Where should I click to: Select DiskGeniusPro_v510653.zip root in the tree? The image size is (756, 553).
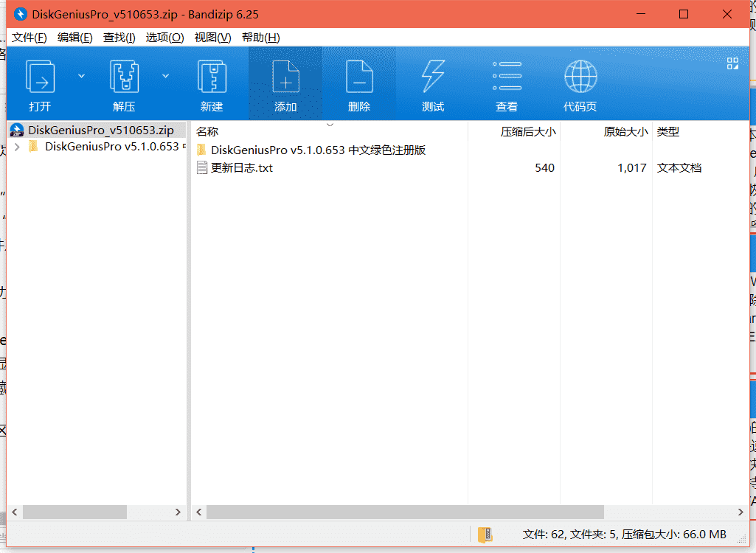coord(101,131)
